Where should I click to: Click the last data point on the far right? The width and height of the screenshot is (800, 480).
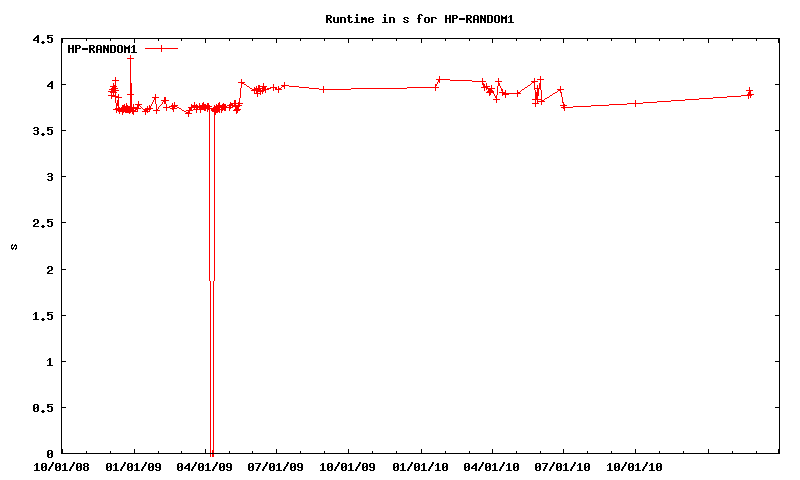[750, 94]
